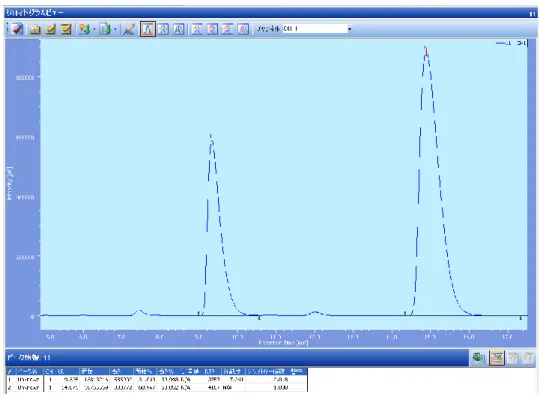Click the icon with the single green arrow
The width and height of the screenshot is (540, 397).
tap(84, 29)
